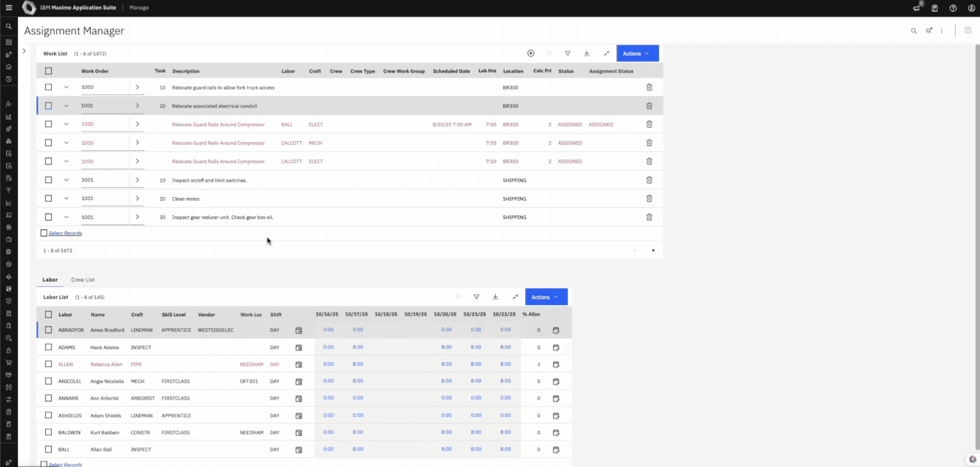Click Select Records link under Work List
The height and width of the screenshot is (467, 980).
point(65,233)
